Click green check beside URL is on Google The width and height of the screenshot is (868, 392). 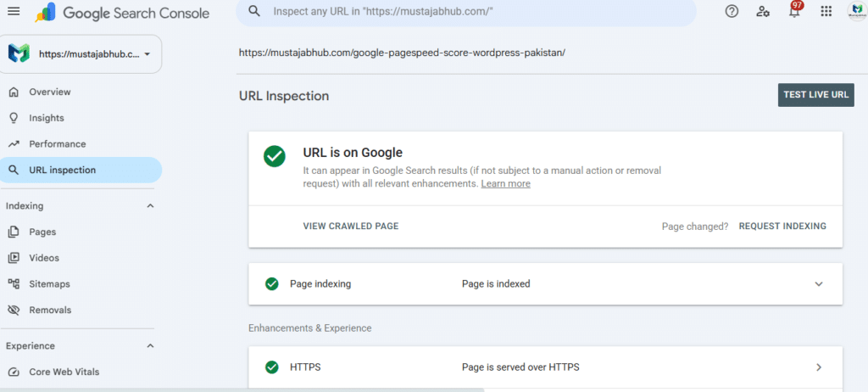coord(275,157)
